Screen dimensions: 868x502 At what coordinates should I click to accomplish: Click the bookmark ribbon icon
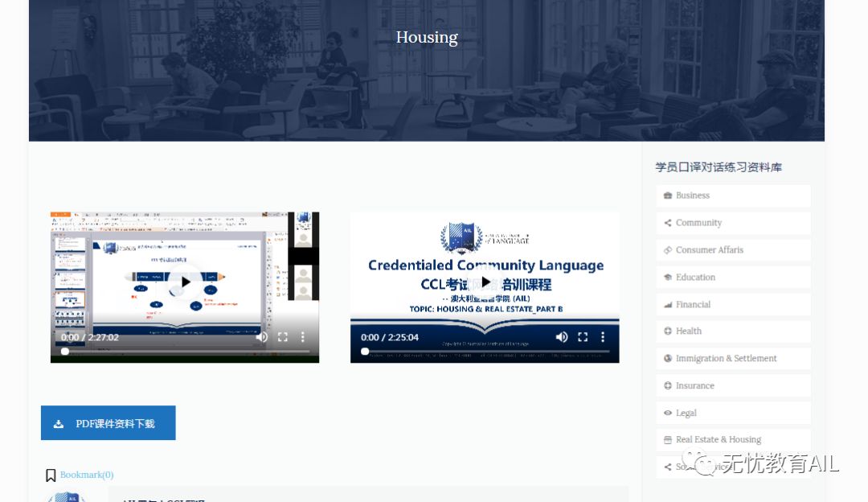point(51,475)
